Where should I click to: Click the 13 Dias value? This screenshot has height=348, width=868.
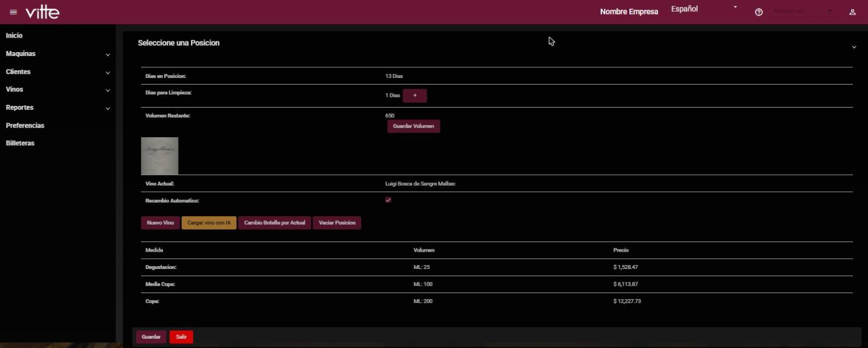point(394,76)
